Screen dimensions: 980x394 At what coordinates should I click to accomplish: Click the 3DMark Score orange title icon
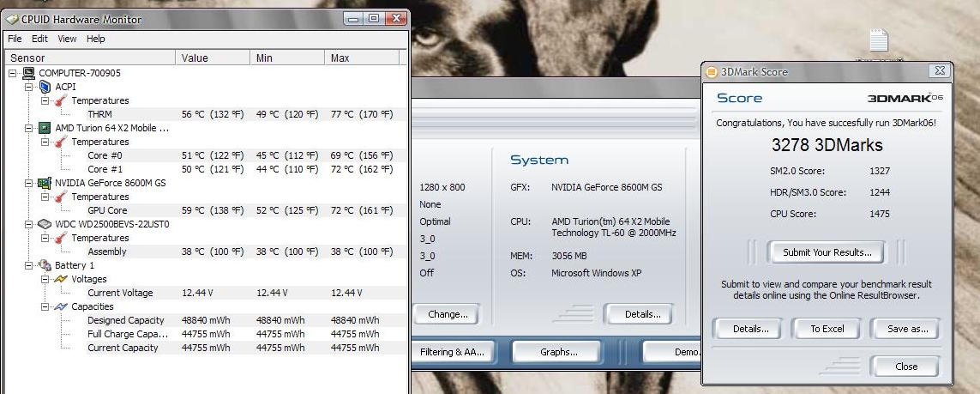pos(712,72)
